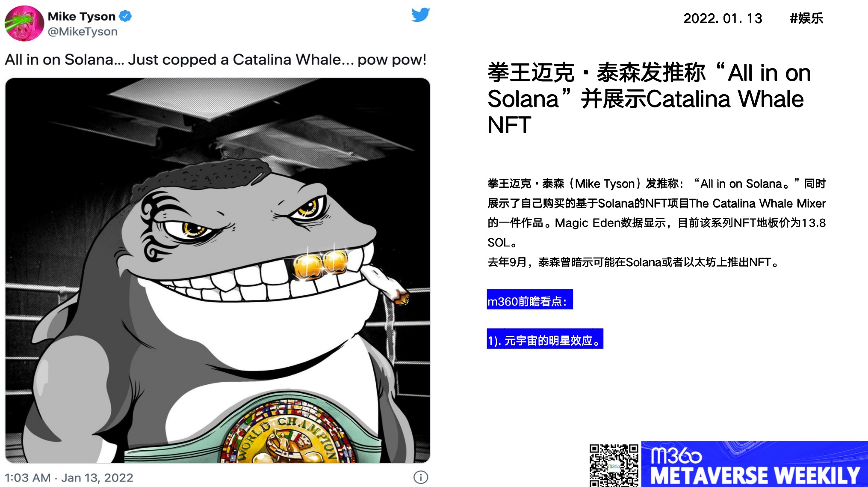Screen dimensions: 868x487
Task: Click the blue verified badge
Action: coord(125,16)
